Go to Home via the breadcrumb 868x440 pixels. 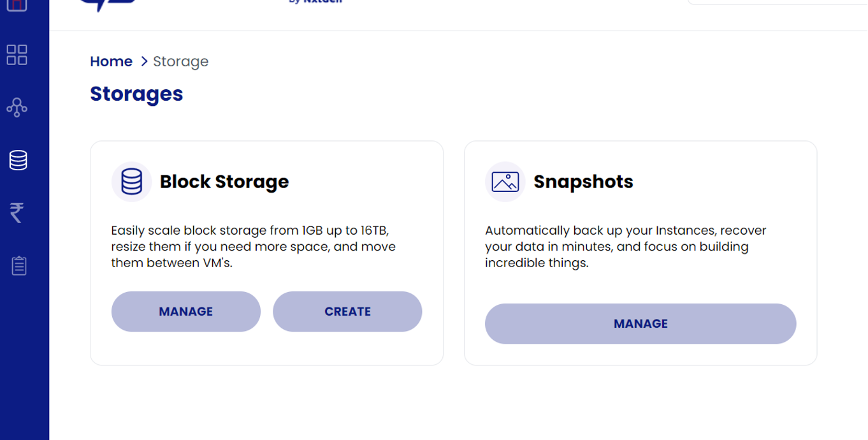tap(111, 62)
